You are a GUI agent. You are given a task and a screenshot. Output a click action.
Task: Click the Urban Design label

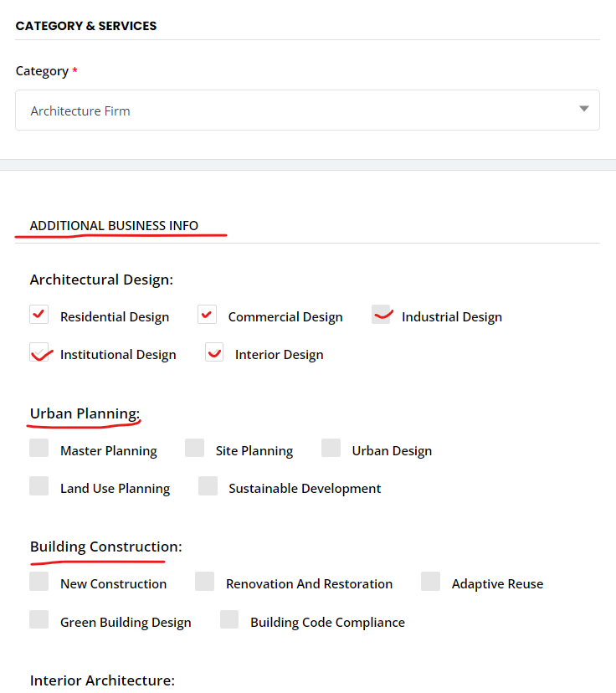[392, 451]
